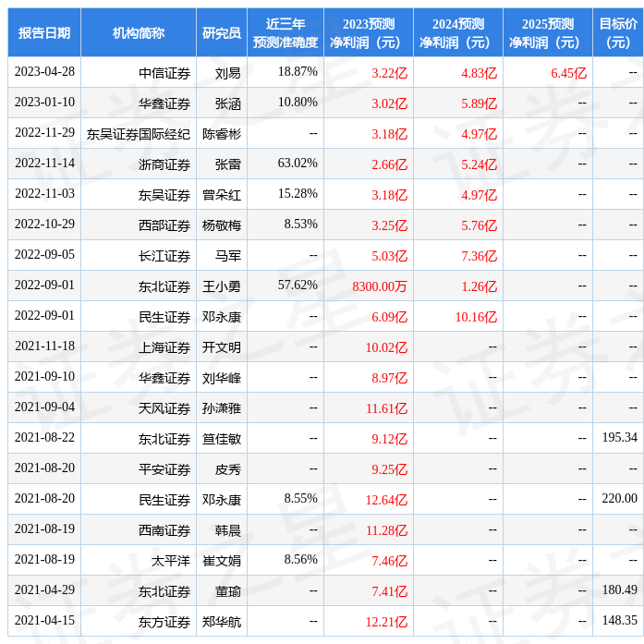
Task: Click the 机构简称 column header
Action: [139, 32]
